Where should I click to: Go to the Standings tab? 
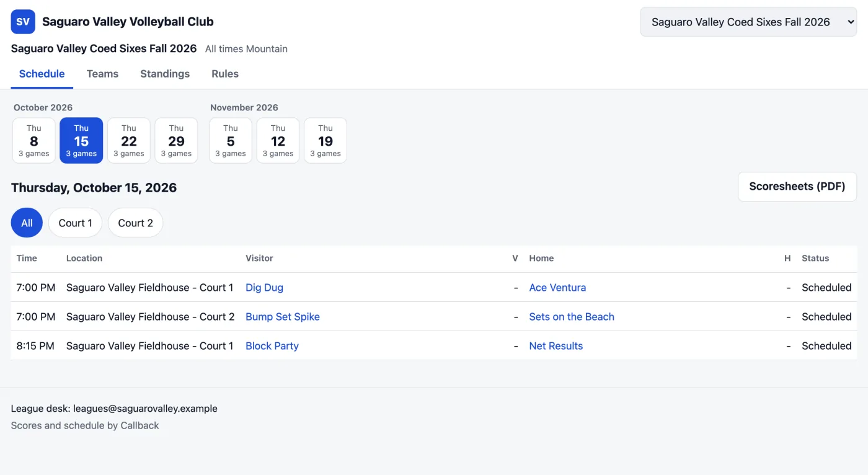point(165,74)
